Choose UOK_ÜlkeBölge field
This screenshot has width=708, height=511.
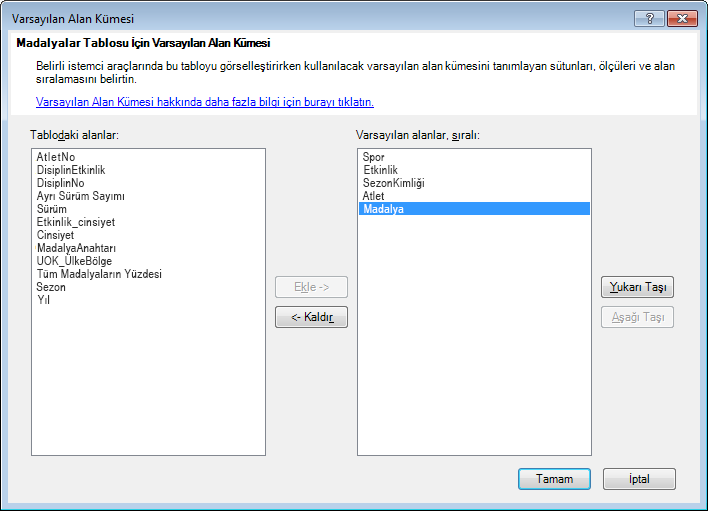click(74, 261)
